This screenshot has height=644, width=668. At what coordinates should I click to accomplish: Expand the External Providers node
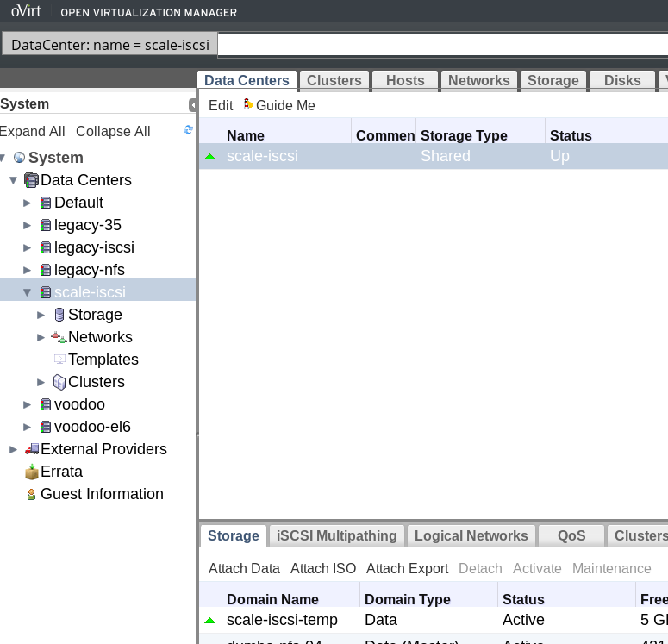[13, 449]
